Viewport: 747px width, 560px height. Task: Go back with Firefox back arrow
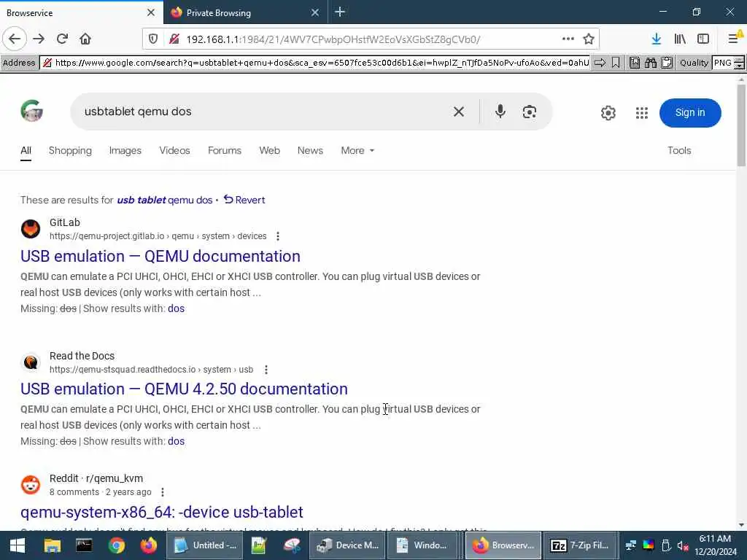coord(15,39)
